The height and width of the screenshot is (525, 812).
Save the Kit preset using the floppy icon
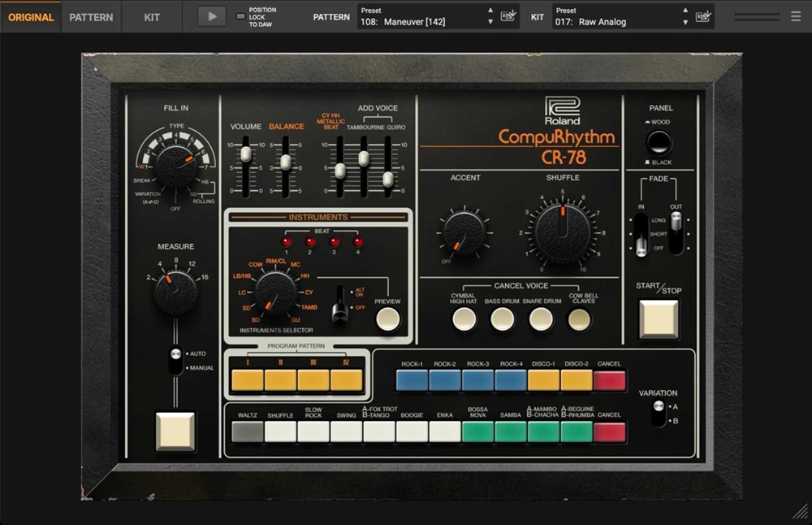coord(703,15)
